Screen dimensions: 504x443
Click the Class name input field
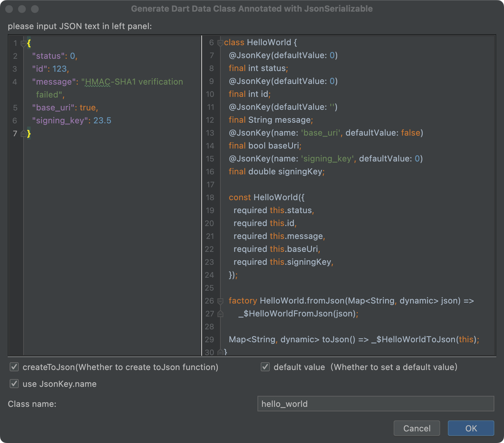376,404
